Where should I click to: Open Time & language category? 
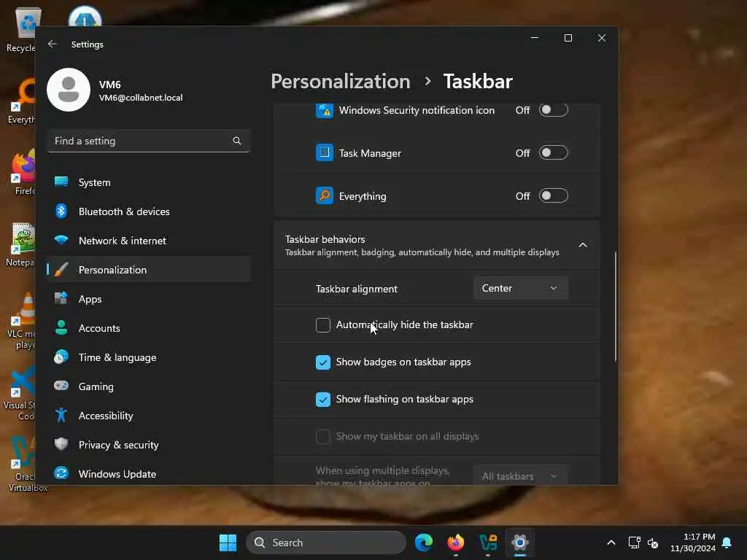point(149,357)
